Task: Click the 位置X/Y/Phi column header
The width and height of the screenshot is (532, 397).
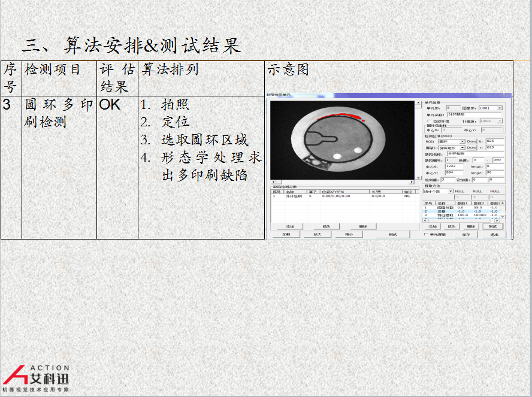Action: 344,192
